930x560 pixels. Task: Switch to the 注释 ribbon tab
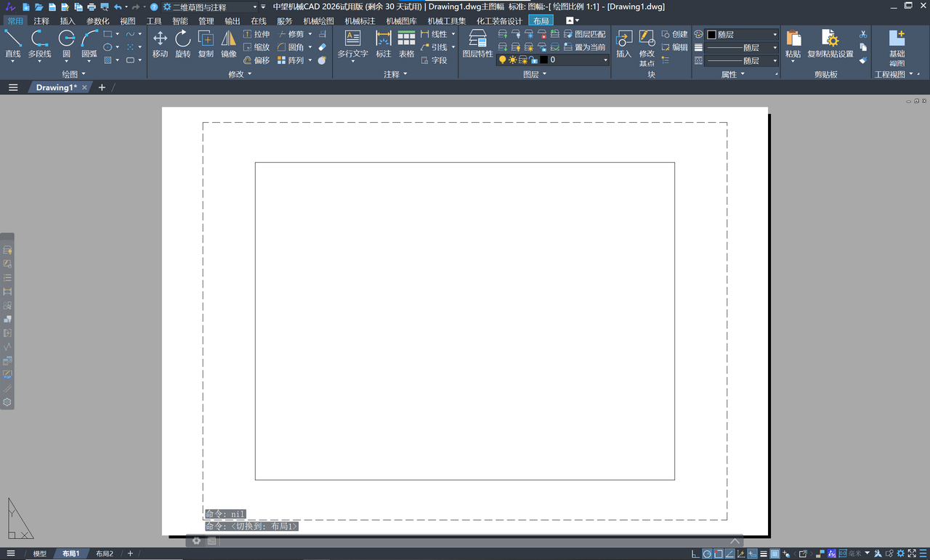pyautogui.click(x=41, y=21)
